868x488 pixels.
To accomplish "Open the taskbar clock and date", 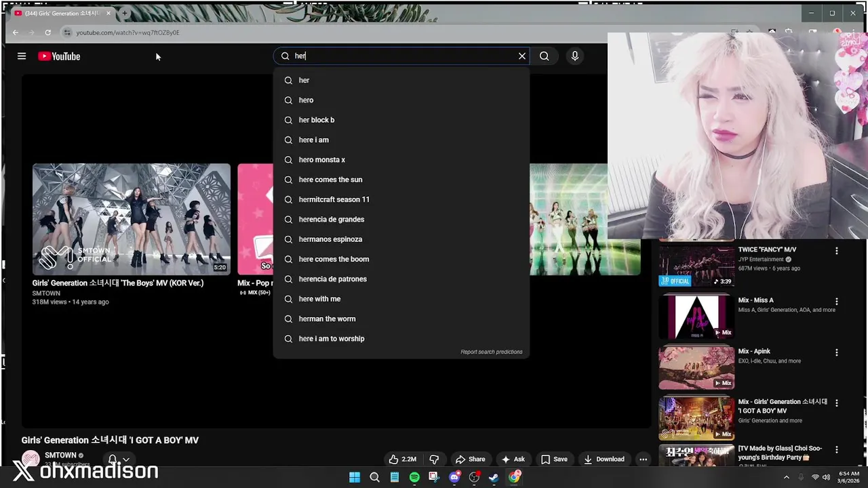I will click(849, 477).
